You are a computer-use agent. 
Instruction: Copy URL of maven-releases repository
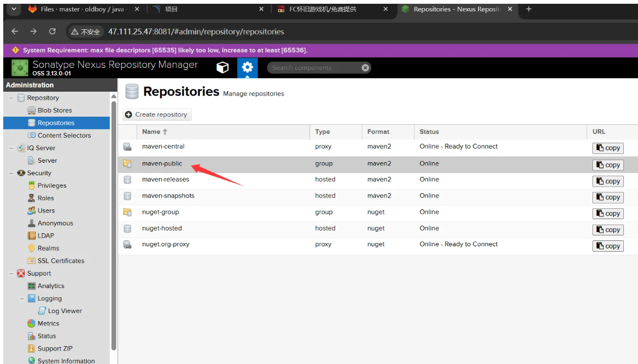click(608, 181)
